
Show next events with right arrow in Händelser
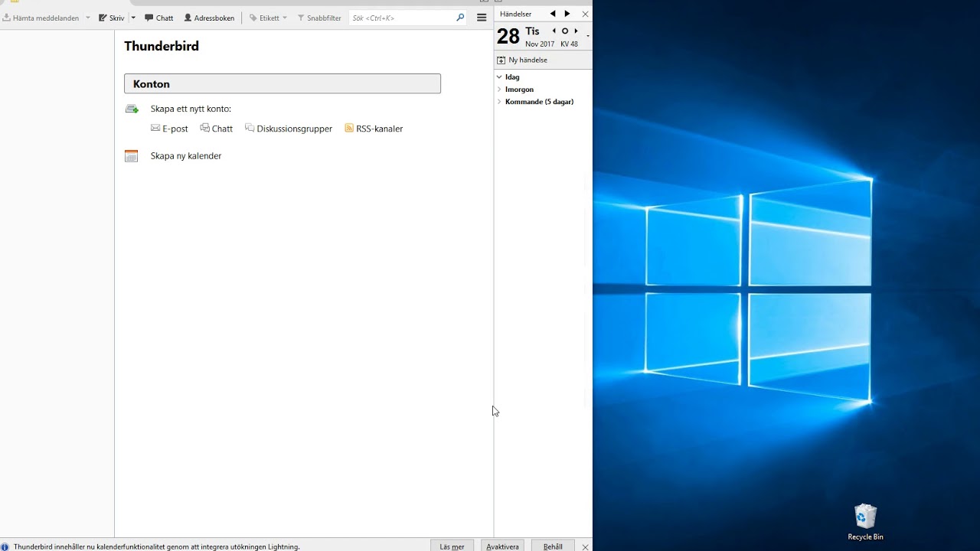(x=567, y=14)
